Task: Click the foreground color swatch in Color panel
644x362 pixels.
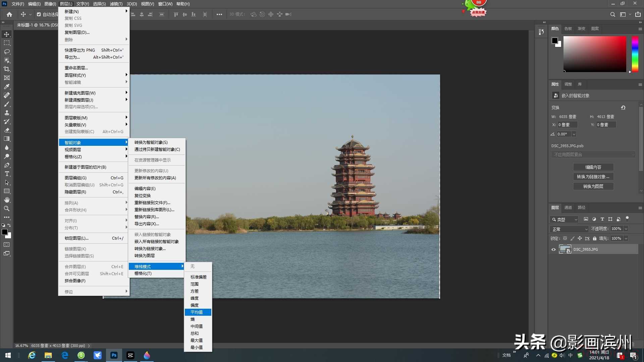Action: coord(555,41)
